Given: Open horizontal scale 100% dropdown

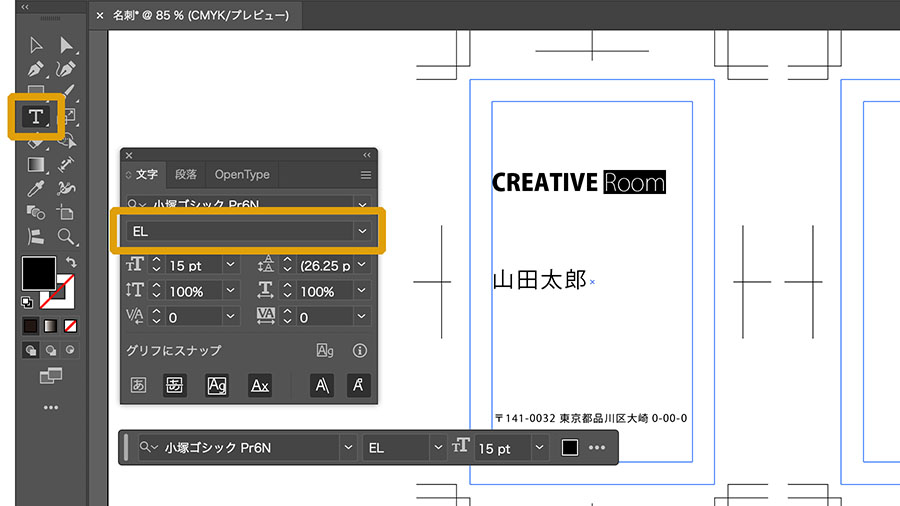Looking at the screenshot, I should pyautogui.click(x=362, y=290).
